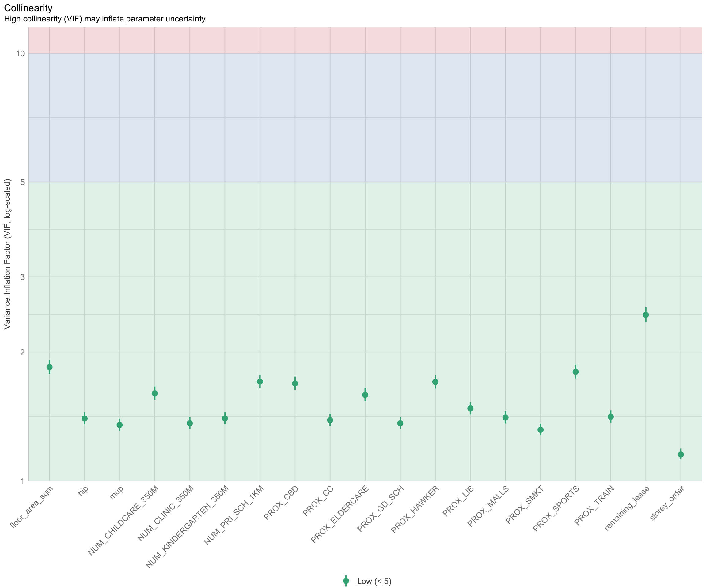Click the NUM_PRI_SCH_1KM data point
Viewport: 706px width, 588px height.
[260, 382]
